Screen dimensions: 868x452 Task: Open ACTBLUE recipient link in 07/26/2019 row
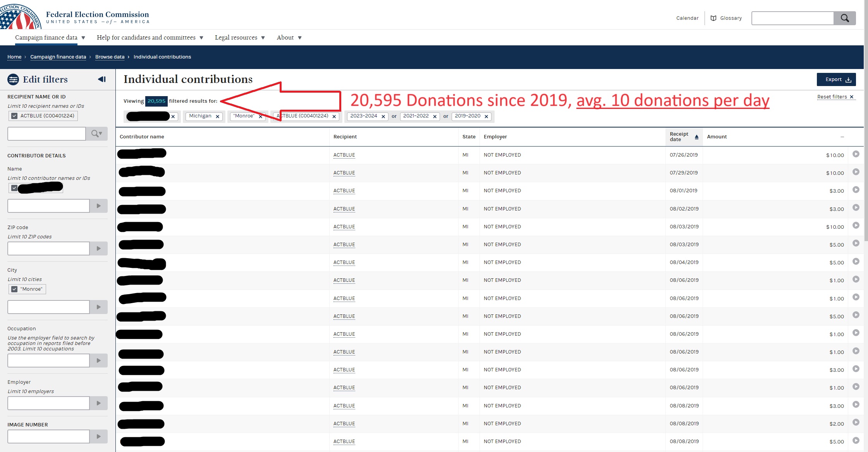(x=344, y=155)
